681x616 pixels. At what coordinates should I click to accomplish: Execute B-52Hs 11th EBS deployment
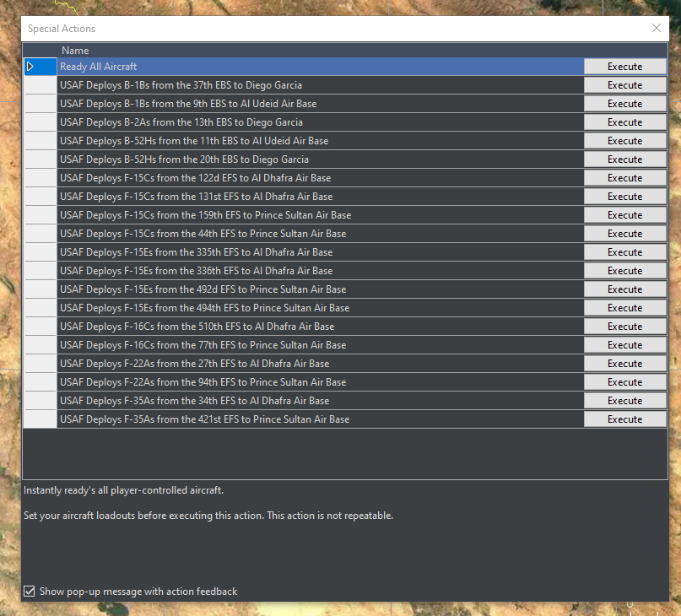[x=624, y=141]
